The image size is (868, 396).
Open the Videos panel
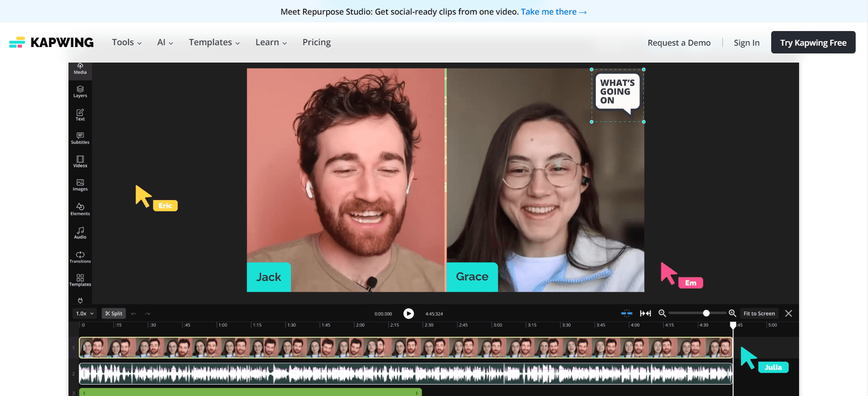(x=80, y=162)
